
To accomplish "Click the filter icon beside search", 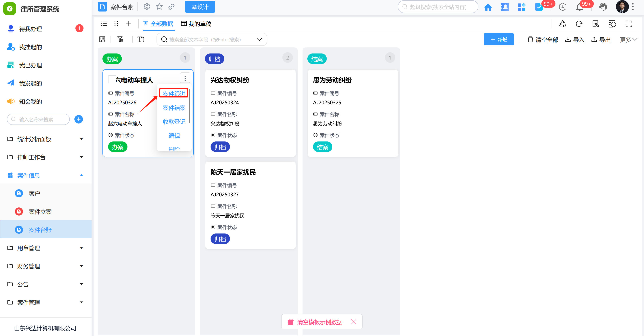I will point(120,39).
